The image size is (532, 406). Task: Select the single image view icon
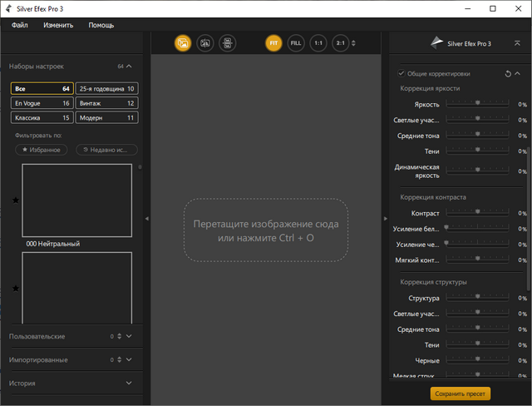(x=182, y=43)
